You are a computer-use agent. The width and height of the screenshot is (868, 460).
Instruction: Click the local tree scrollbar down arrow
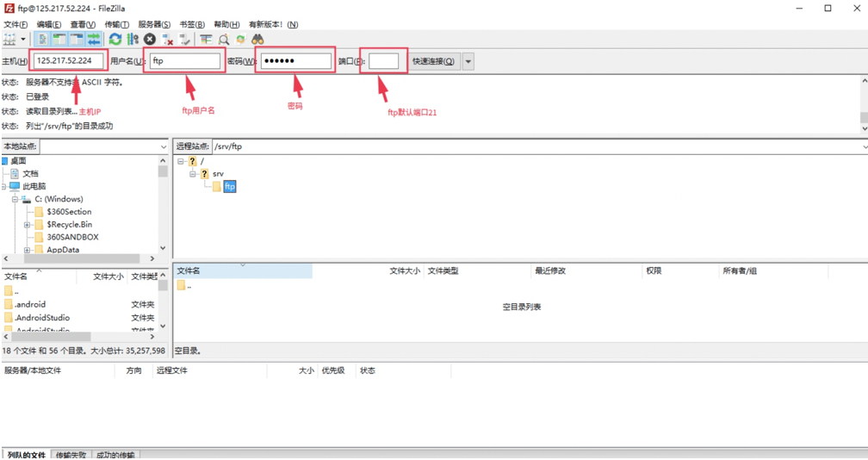163,248
